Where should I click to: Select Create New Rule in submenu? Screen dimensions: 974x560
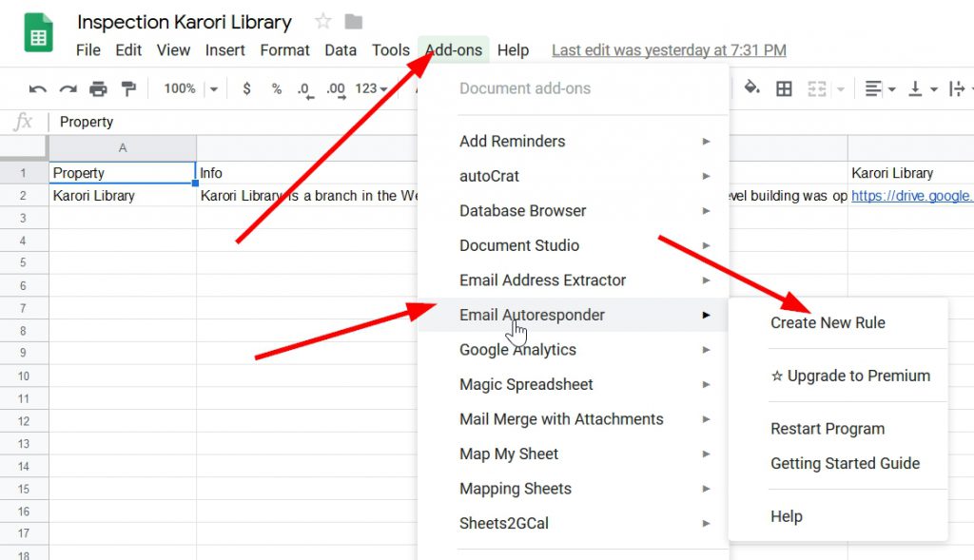[x=828, y=323]
